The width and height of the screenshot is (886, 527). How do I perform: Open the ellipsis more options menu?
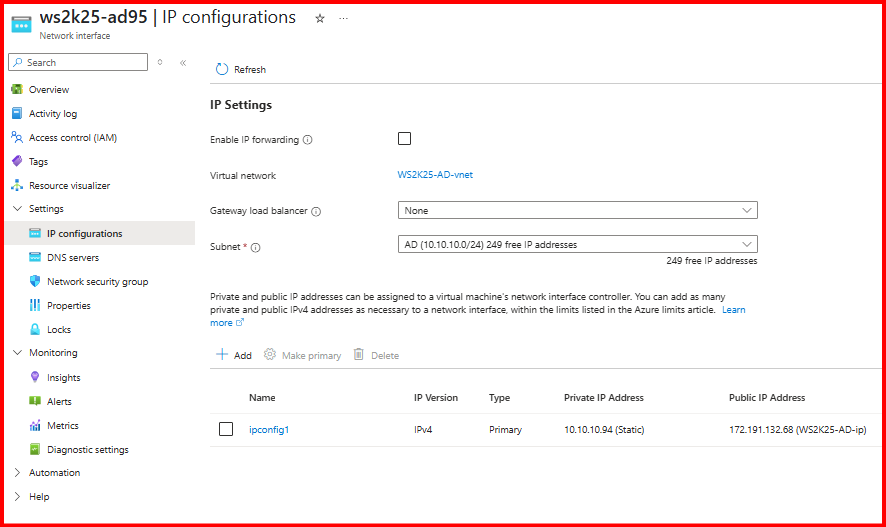coord(344,18)
